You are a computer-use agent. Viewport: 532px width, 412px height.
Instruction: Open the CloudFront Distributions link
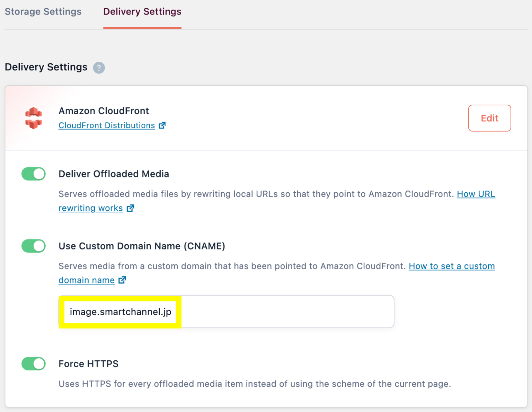pos(106,125)
